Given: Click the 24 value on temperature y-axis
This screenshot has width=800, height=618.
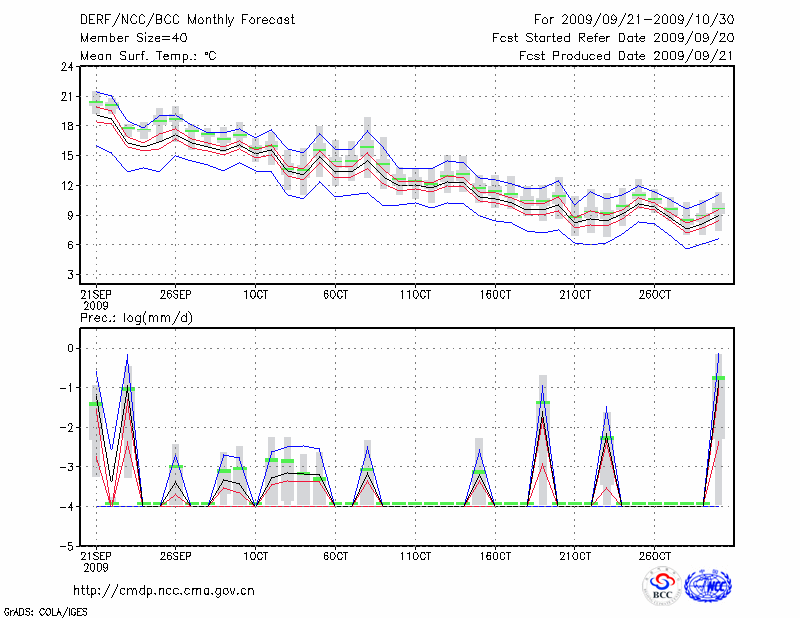Looking at the screenshot, I should click(67, 67).
